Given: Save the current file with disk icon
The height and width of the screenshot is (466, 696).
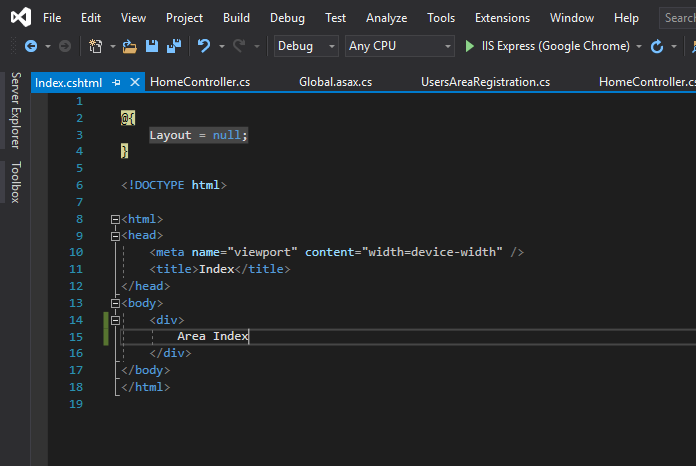Looking at the screenshot, I should coord(152,46).
